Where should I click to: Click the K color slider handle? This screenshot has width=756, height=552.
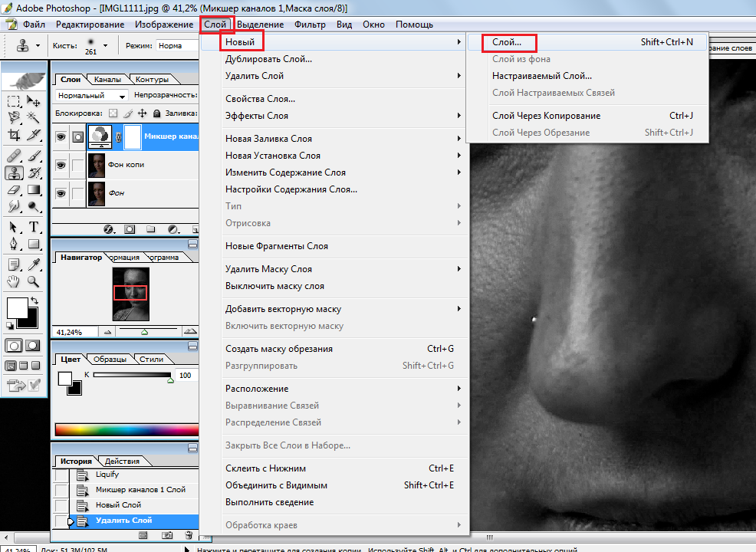170,381
